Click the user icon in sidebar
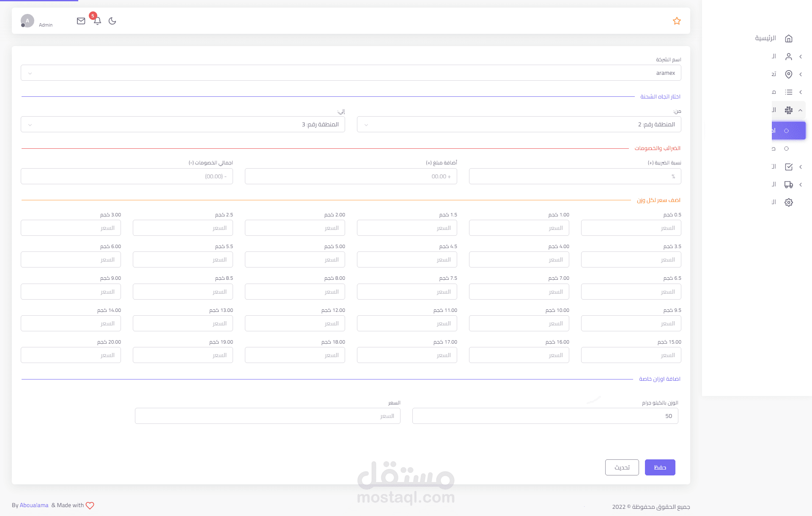 click(788, 57)
